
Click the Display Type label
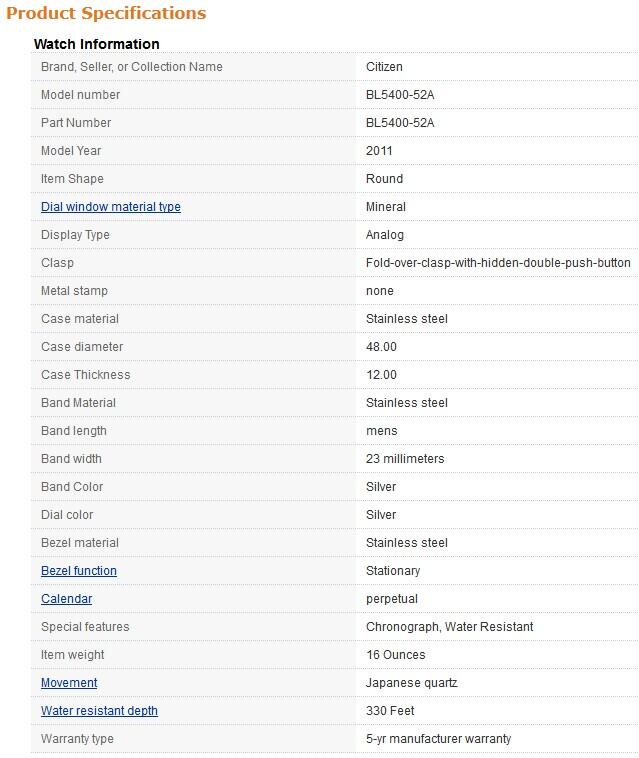click(x=75, y=235)
